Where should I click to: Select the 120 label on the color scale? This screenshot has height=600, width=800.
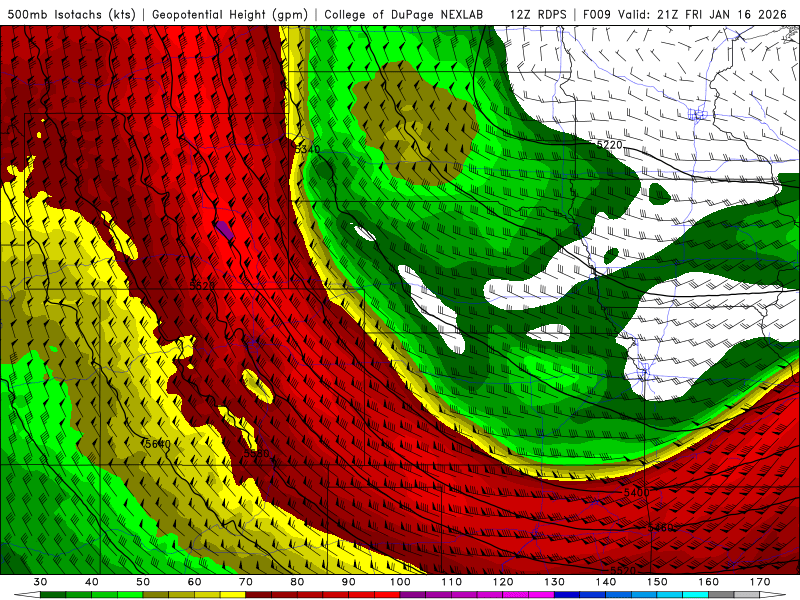tap(503, 582)
